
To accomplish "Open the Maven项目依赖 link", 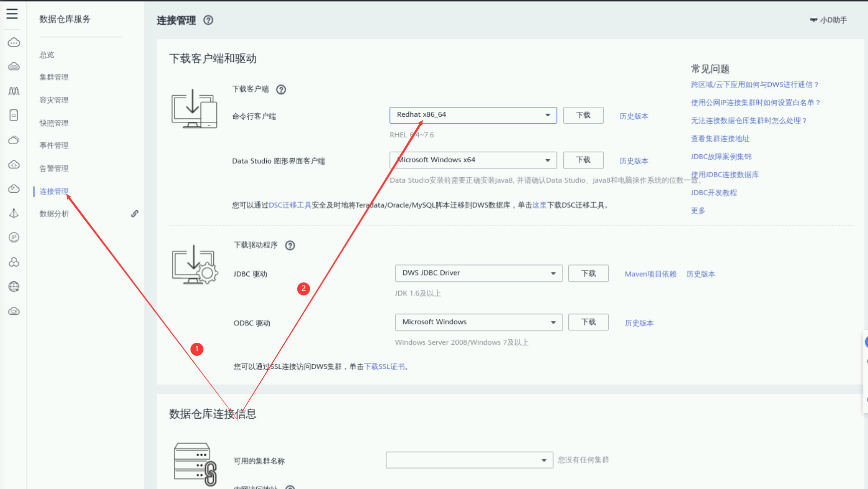I will [651, 274].
